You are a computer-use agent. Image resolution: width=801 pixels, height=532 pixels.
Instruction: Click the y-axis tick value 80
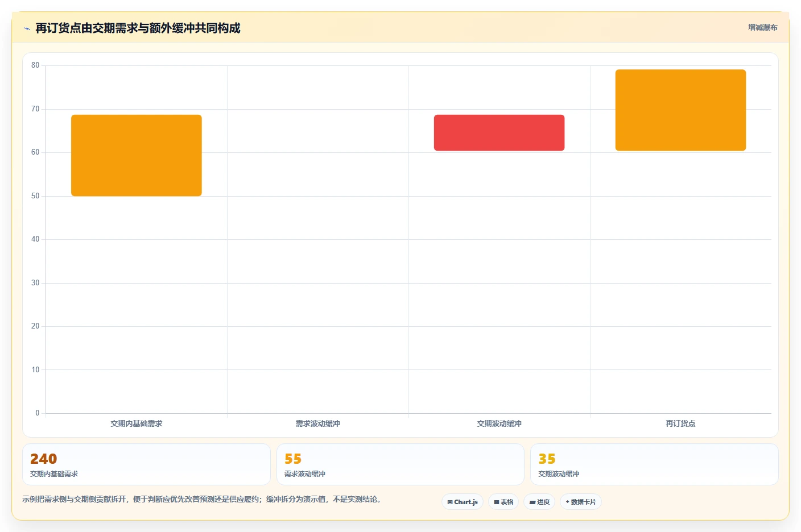click(35, 65)
